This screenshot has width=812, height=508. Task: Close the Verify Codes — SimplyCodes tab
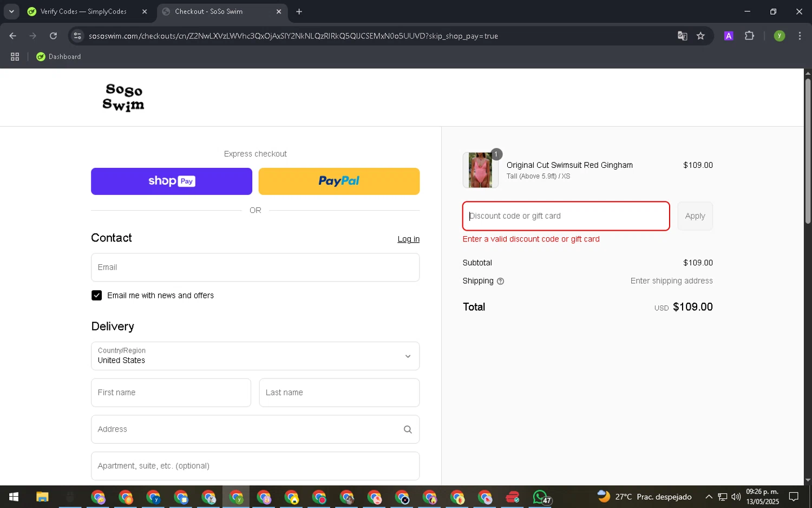(x=145, y=11)
